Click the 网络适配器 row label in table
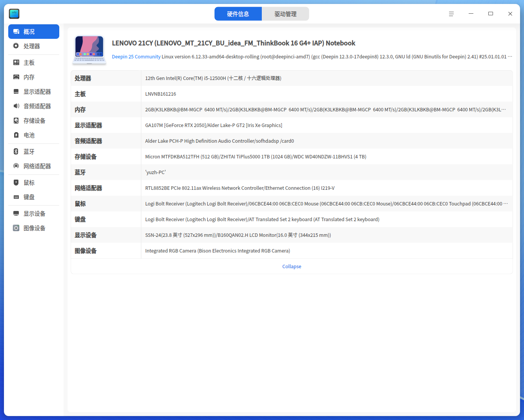 (x=88, y=188)
